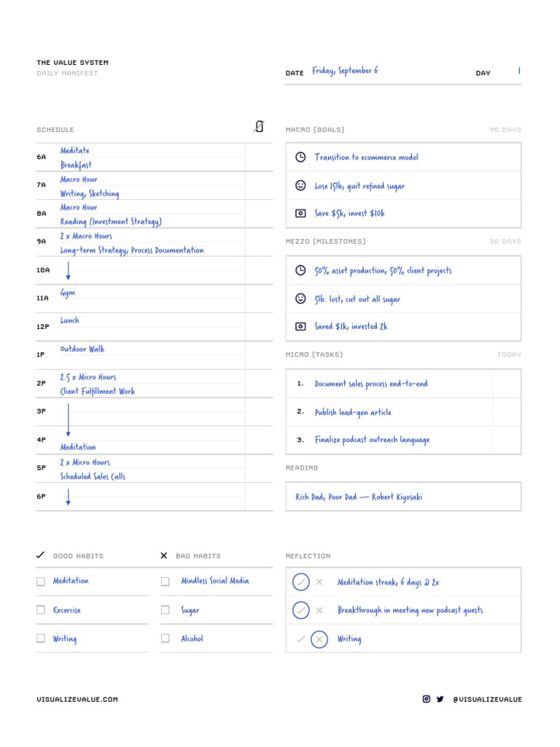Tick the Excercise habit checkbox

click(x=41, y=610)
